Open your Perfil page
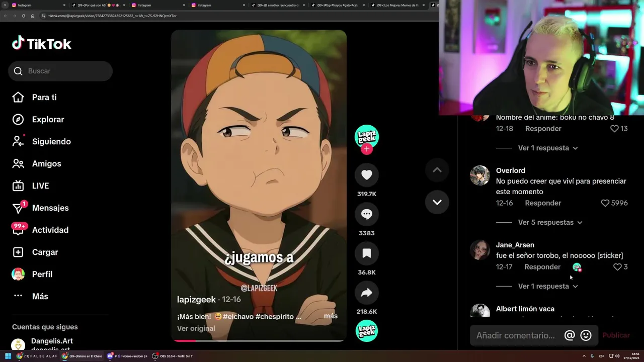The width and height of the screenshot is (644, 362). click(32, 274)
